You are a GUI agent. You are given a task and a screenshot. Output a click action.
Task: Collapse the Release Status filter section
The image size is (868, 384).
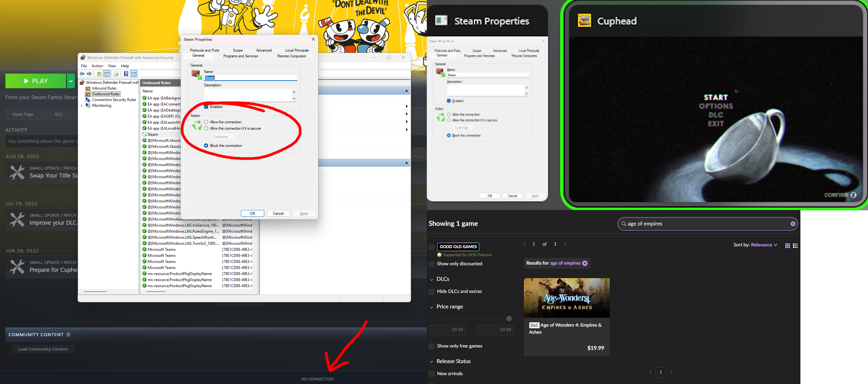point(432,362)
